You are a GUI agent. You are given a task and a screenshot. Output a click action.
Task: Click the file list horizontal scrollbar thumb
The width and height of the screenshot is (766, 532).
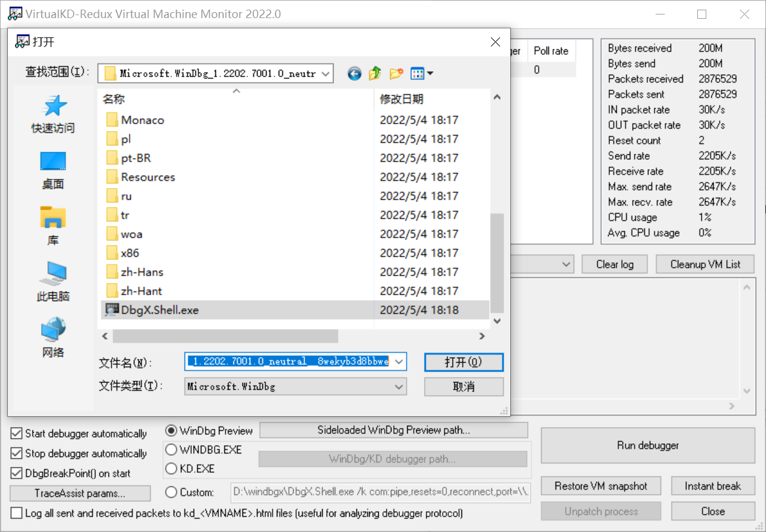tap(225, 336)
